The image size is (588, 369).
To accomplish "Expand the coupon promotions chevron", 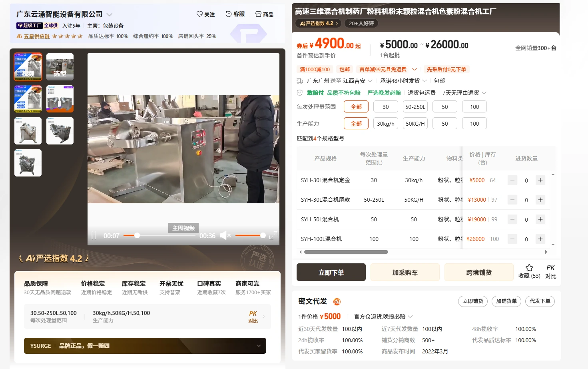I will 415,69.
